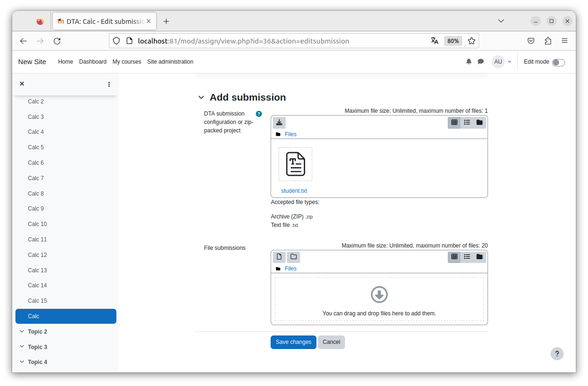Open course index options kebab menu
The image size is (588, 386).
click(x=109, y=84)
